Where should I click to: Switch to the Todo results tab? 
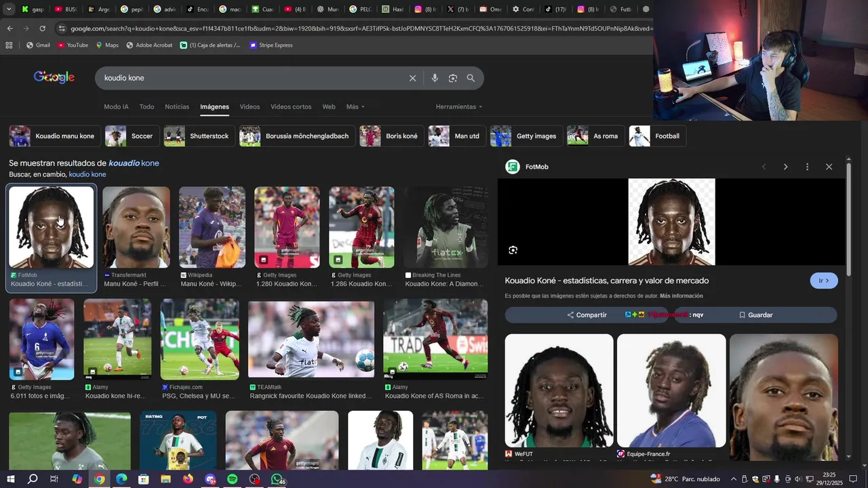[146, 107]
